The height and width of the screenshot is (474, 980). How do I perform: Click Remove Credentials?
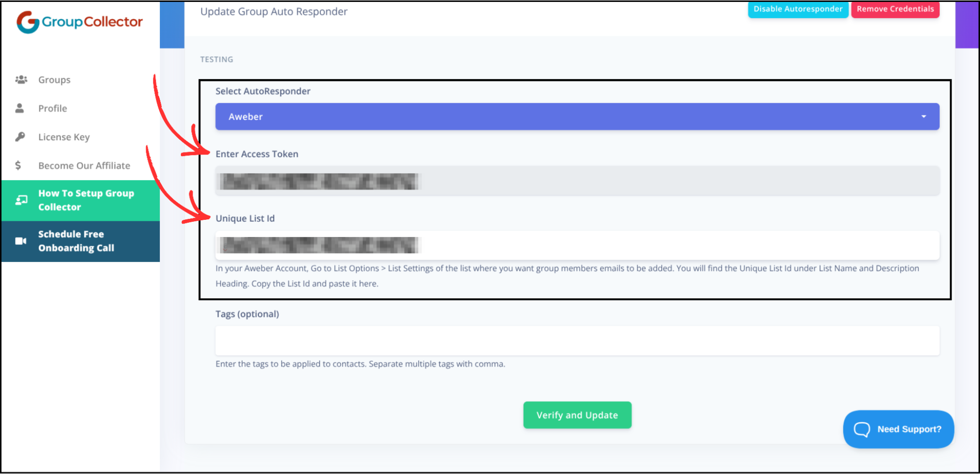tap(895, 8)
